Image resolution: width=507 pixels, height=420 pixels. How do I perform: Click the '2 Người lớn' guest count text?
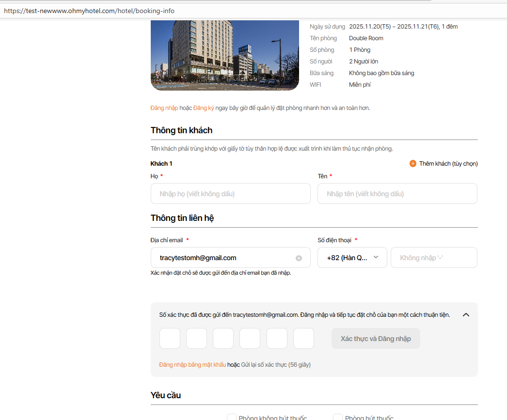[364, 62]
